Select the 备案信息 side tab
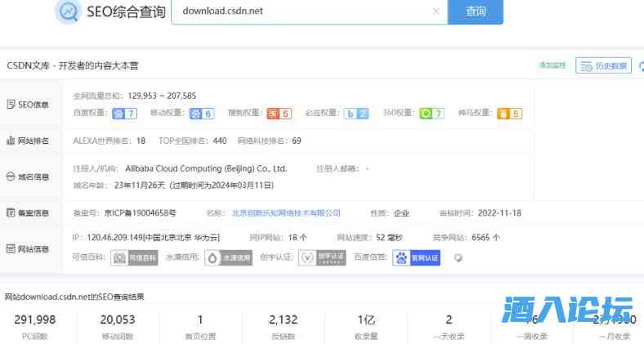 28,213
